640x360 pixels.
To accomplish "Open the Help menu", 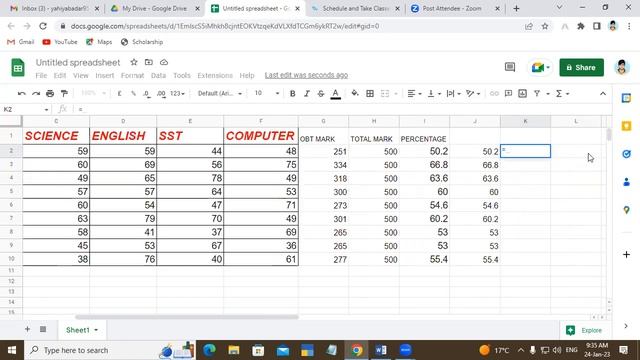I will 247,76.
